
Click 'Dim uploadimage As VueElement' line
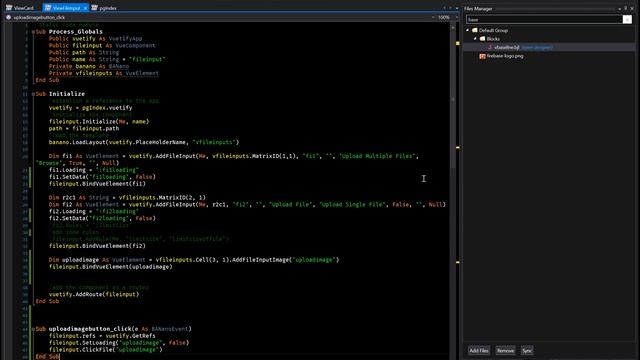[194, 260]
